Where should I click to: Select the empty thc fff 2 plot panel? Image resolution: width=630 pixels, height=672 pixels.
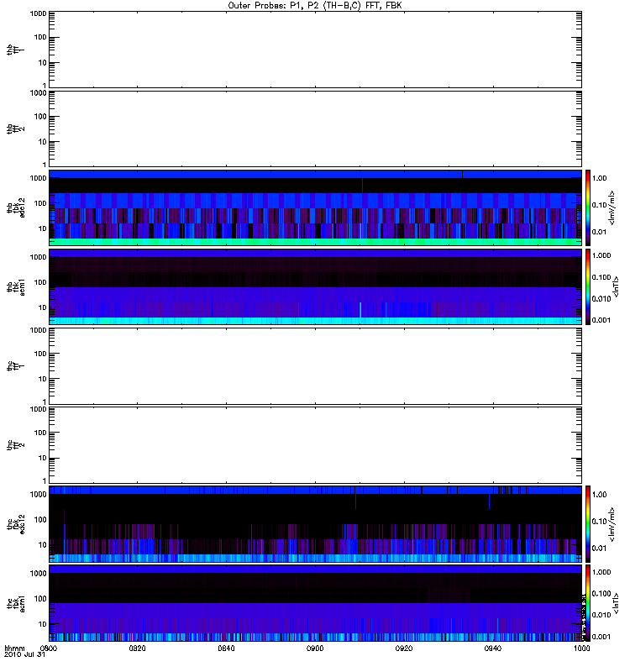pyautogui.click(x=315, y=445)
